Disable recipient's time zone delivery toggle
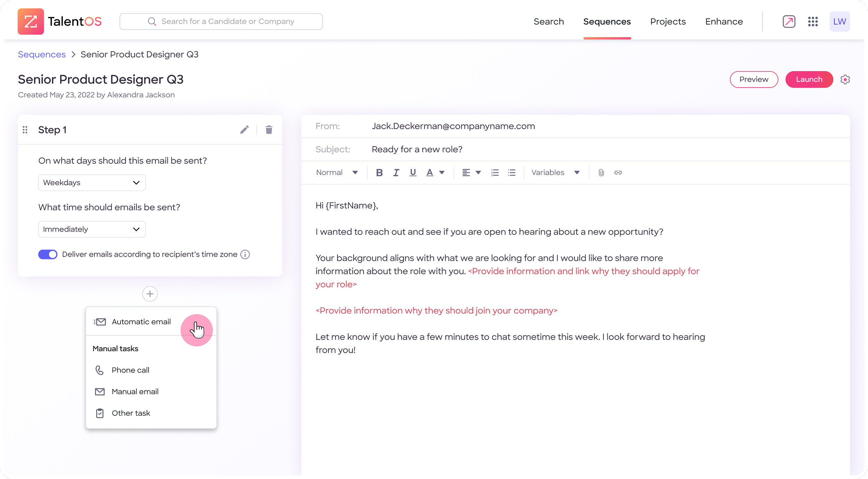This screenshot has width=868, height=479. pos(48,254)
